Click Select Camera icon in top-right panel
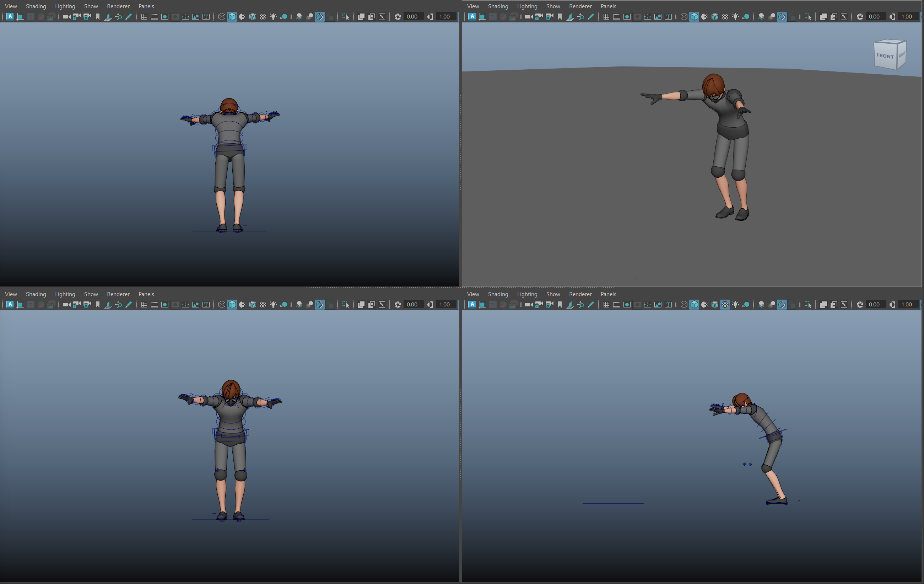This screenshot has width=924, height=584. [528, 16]
